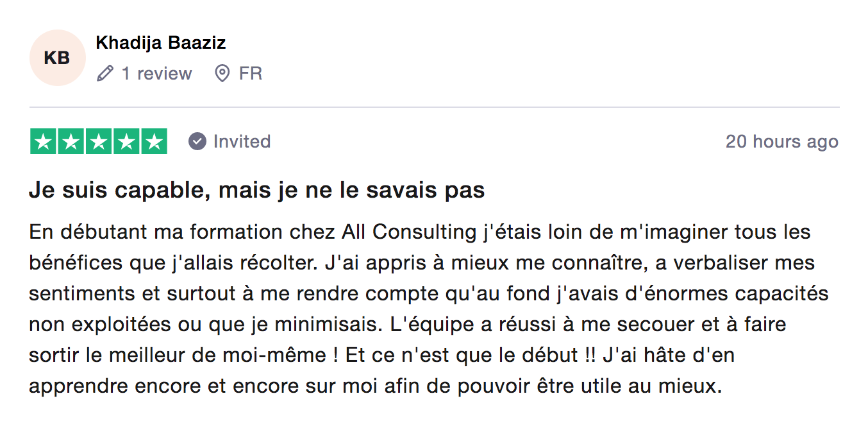Click the second green rating star
The image size is (868, 421).
(71, 142)
